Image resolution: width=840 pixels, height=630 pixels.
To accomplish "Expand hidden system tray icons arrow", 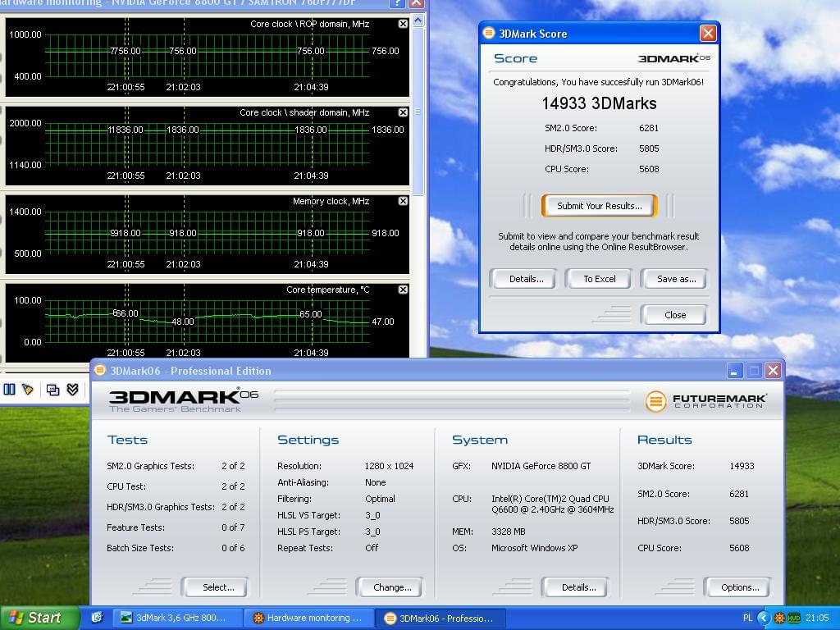I will (x=763, y=618).
